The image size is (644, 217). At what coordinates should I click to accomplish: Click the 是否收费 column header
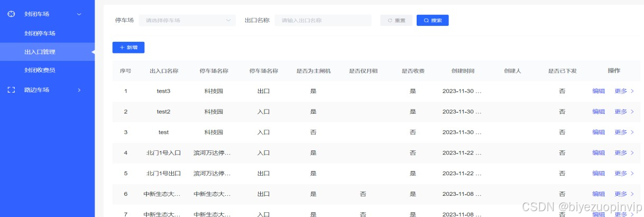click(413, 71)
